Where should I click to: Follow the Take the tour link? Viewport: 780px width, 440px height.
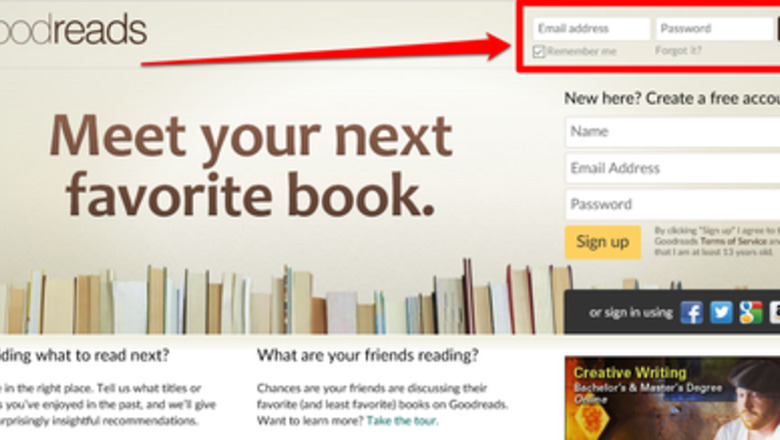(402, 421)
